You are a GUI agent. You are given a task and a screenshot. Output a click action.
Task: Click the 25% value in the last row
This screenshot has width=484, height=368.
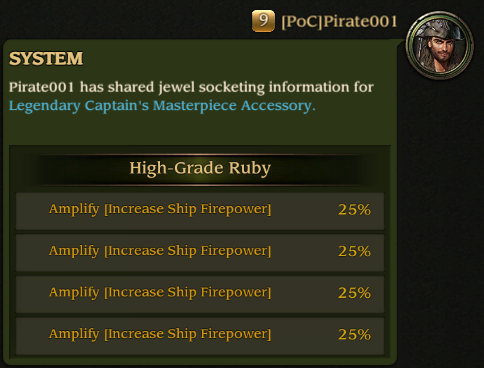[x=354, y=335]
